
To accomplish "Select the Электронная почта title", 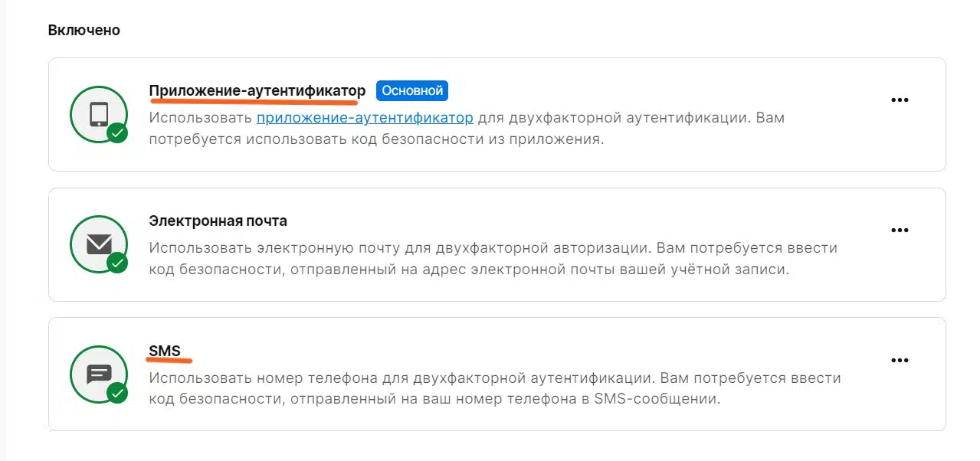I will pyautogui.click(x=218, y=221).
